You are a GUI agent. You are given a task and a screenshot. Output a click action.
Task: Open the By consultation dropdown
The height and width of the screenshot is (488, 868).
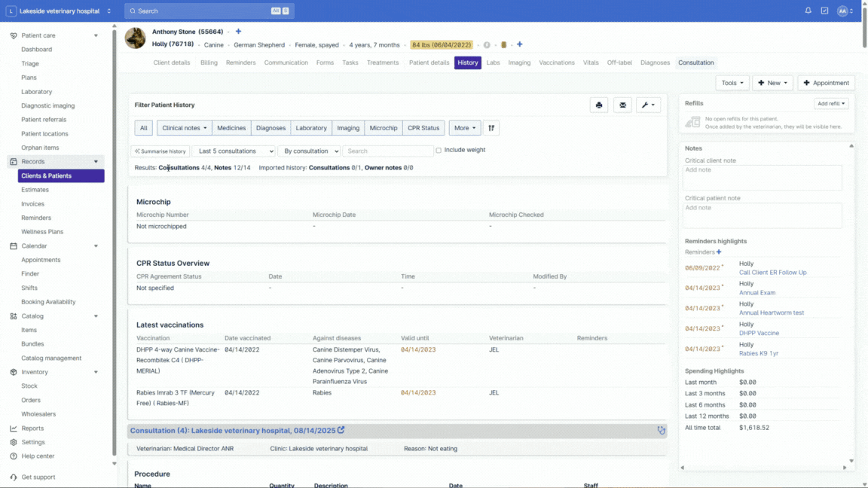[309, 151]
